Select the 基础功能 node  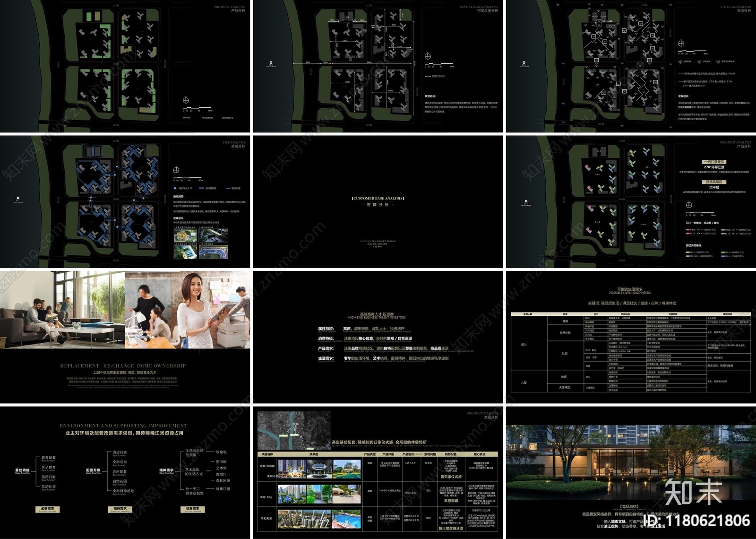22,471
